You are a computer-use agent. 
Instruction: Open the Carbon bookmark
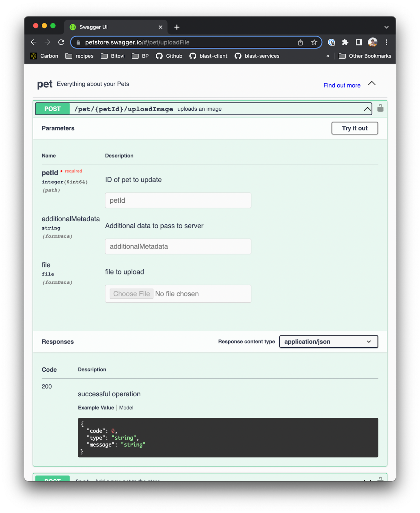pos(45,56)
